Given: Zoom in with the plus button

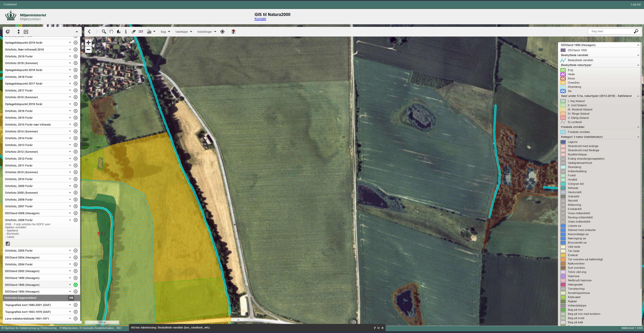Looking at the screenshot, I should (88, 42).
